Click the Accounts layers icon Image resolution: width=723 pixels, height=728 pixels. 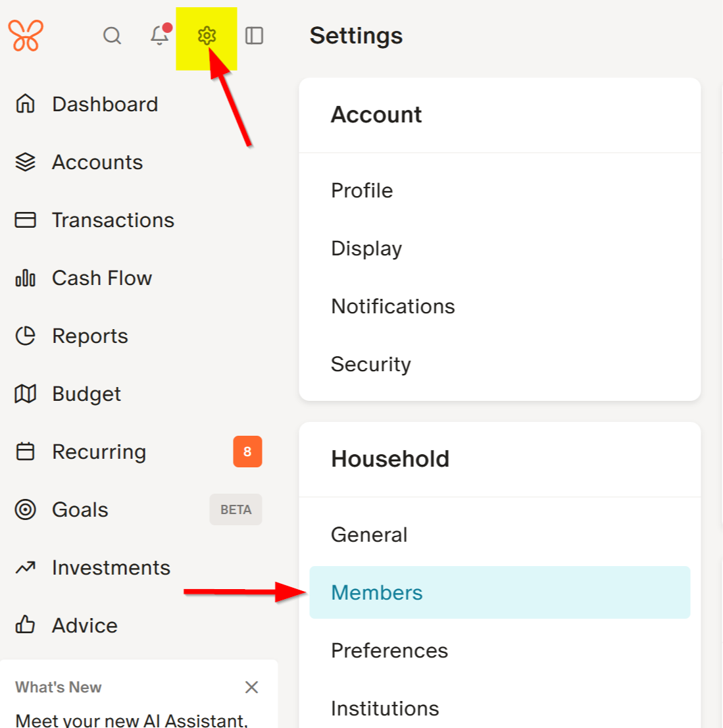pyautogui.click(x=25, y=162)
